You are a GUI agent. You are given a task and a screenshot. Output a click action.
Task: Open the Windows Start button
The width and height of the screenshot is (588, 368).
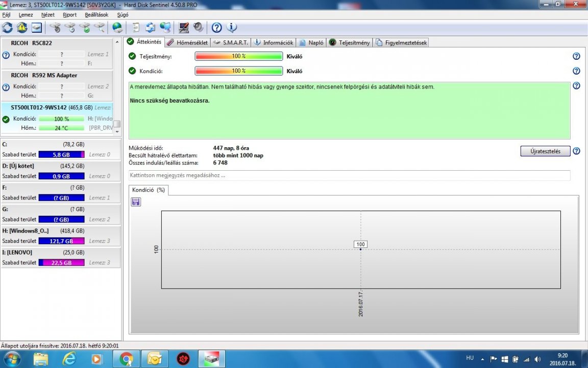[x=12, y=359]
